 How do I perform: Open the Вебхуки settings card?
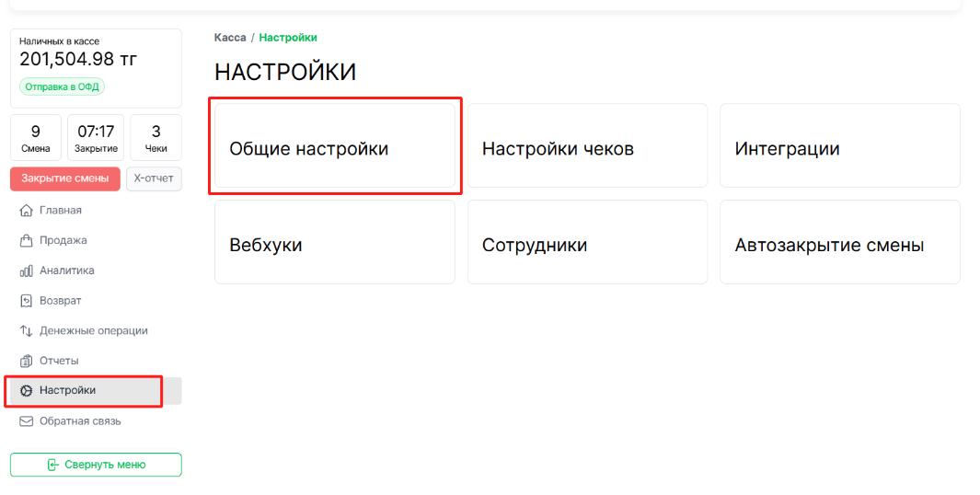coord(335,242)
